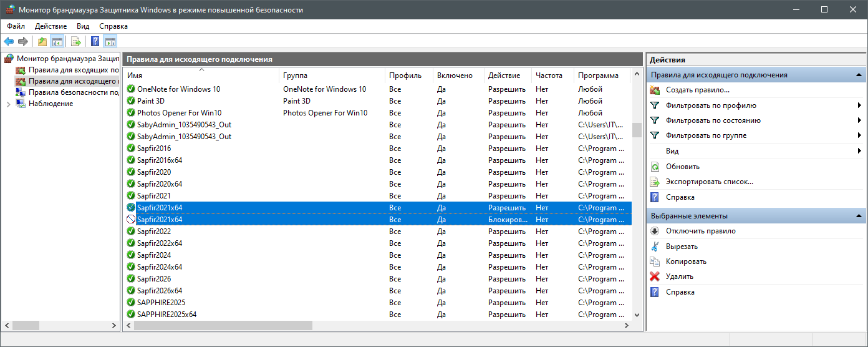
Task: Click the Копировать icon
Action: click(x=655, y=261)
